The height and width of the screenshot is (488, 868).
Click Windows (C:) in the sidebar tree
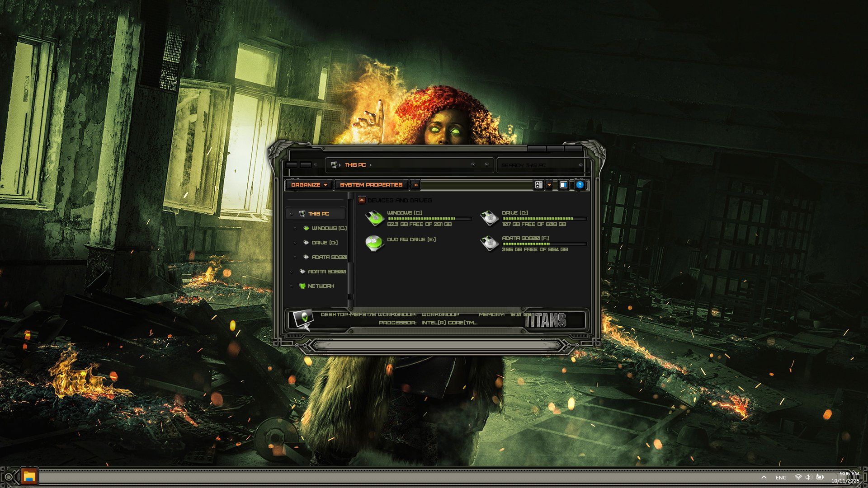329,228
